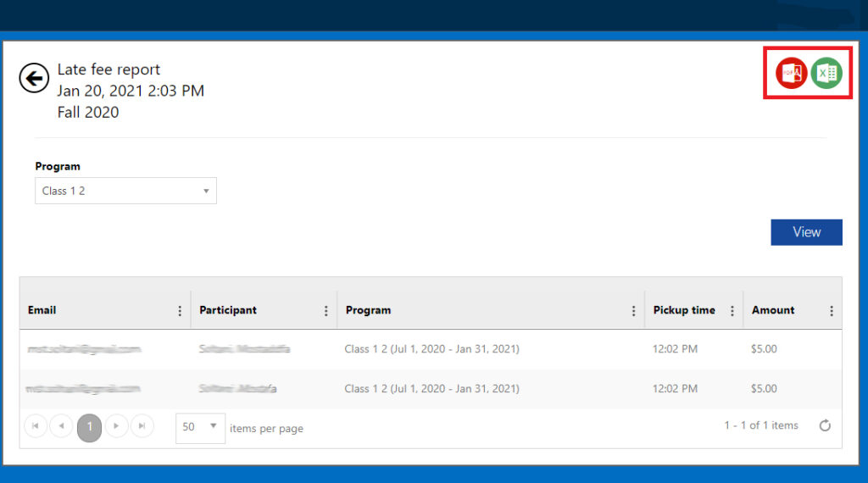Go to the last page of results
The height and width of the screenshot is (483, 868).
(x=142, y=426)
